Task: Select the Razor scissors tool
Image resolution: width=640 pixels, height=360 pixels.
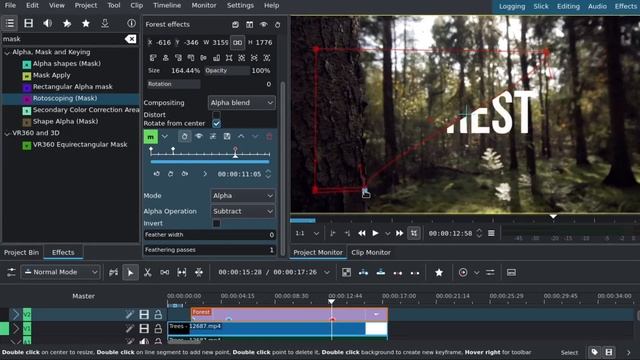Action: point(148,272)
